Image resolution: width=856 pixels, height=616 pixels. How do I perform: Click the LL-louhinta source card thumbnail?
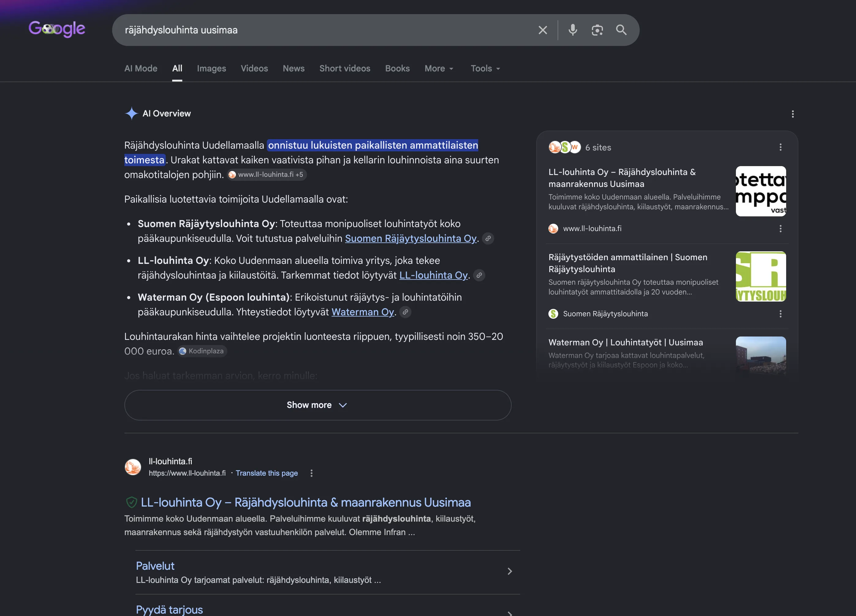761,191
